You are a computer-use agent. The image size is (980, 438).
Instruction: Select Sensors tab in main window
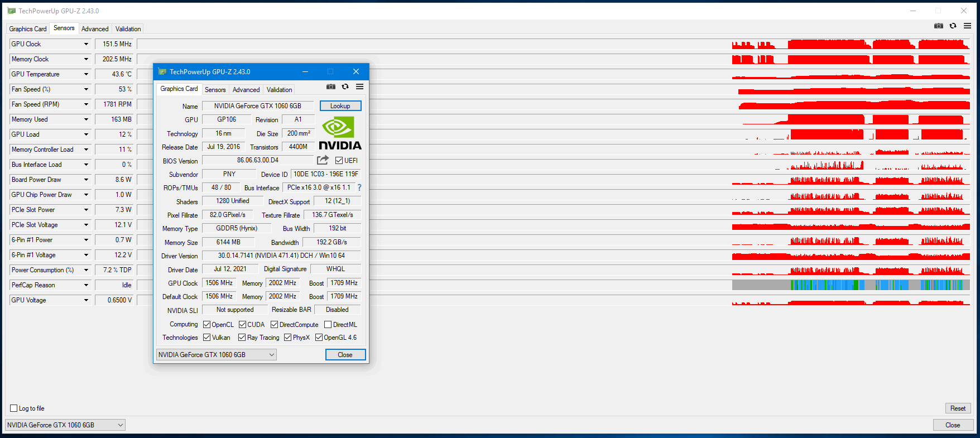64,28
